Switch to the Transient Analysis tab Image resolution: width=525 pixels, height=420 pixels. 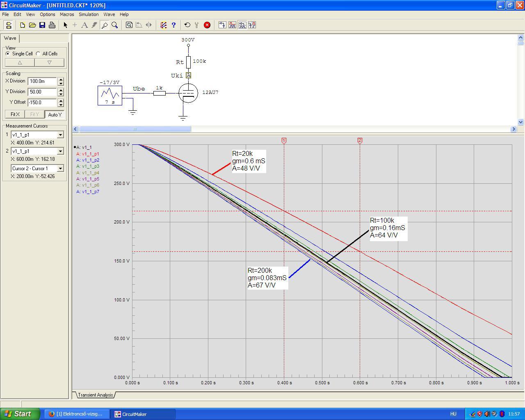pos(95,395)
